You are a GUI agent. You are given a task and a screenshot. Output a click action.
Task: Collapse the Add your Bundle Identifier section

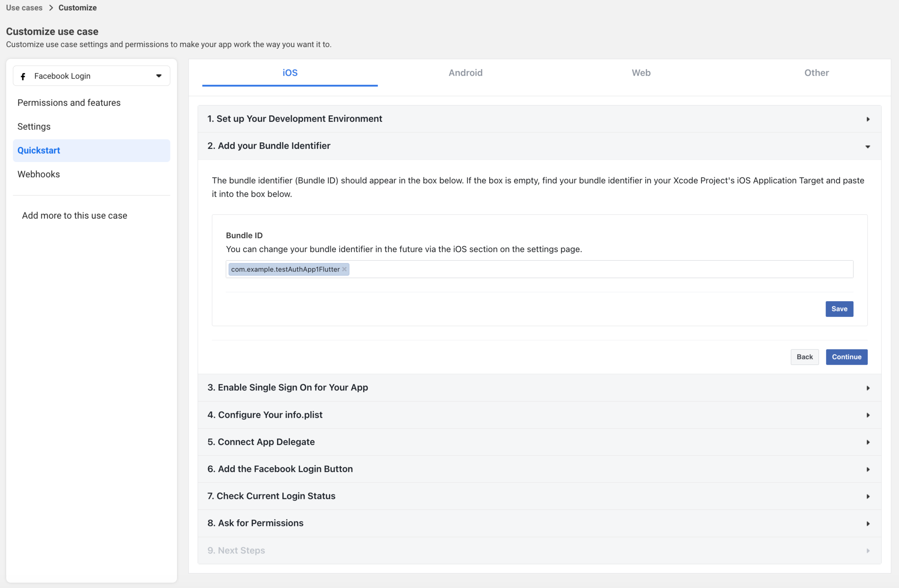[867, 147]
